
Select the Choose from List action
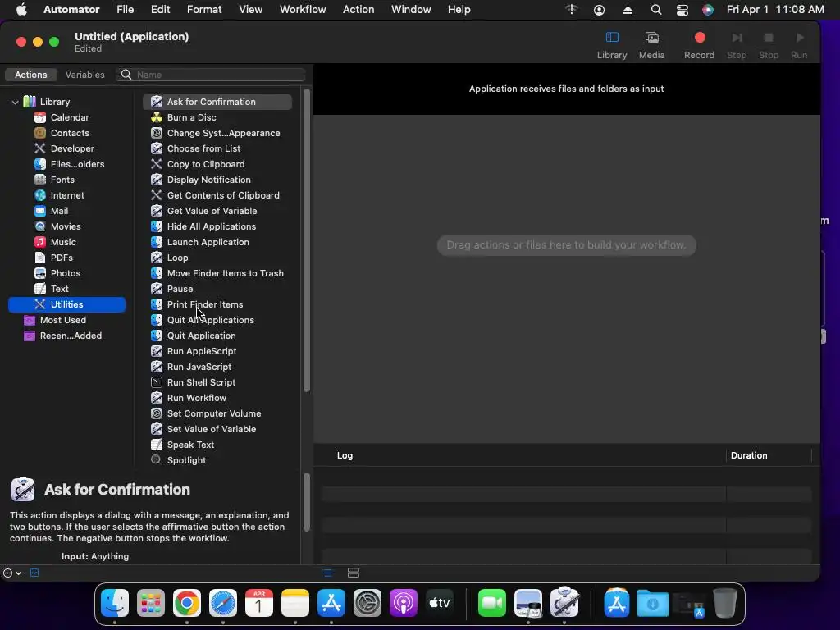(217, 148)
